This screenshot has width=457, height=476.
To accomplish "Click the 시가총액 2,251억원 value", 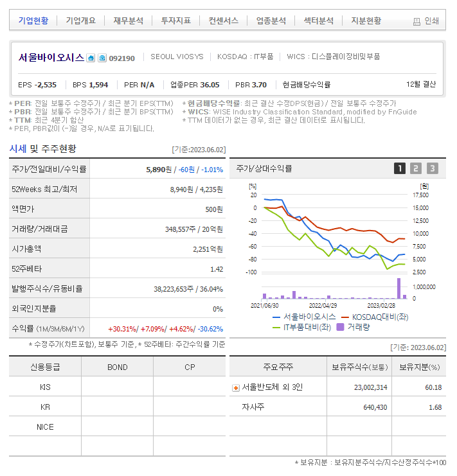I will (208, 249).
